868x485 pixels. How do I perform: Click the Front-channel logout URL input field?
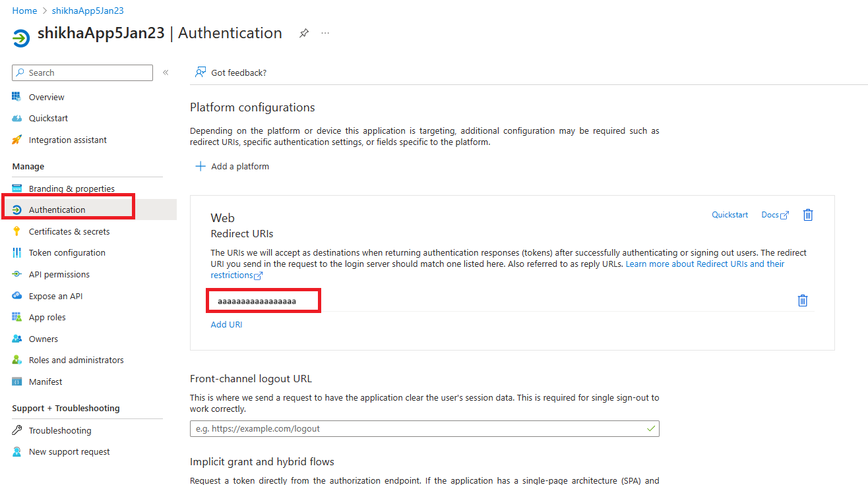click(x=425, y=428)
